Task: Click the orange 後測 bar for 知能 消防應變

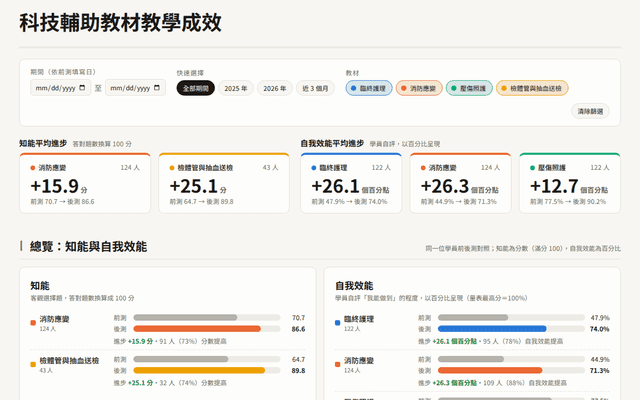Action: coord(197,329)
